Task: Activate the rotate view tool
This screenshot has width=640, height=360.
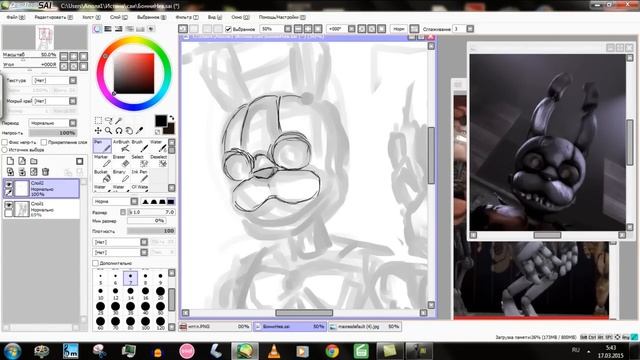Action: tap(119, 131)
